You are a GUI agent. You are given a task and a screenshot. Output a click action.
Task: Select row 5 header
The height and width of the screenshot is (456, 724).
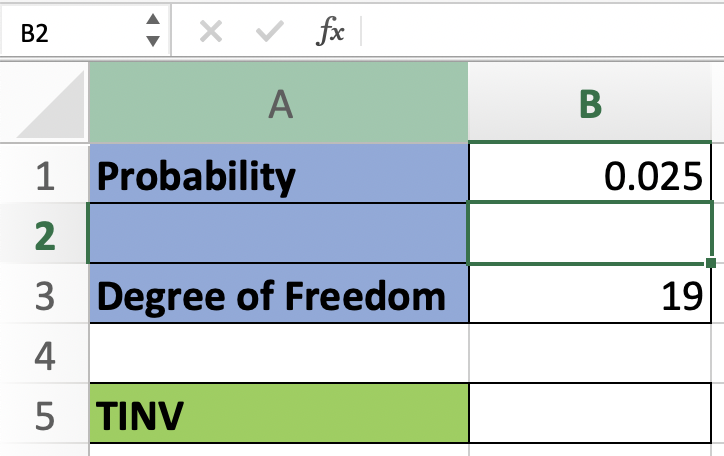pyautogui.click(x=43, y=414)
